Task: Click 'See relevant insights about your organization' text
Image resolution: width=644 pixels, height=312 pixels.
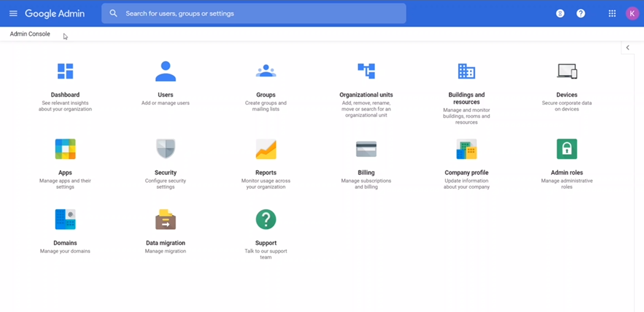Action: tap(65, 106)
